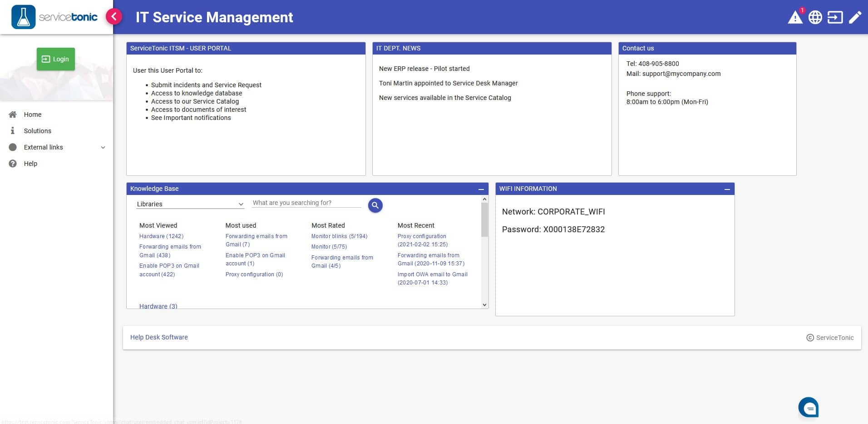Click the Home icon in sidebar

click(12, 114)
